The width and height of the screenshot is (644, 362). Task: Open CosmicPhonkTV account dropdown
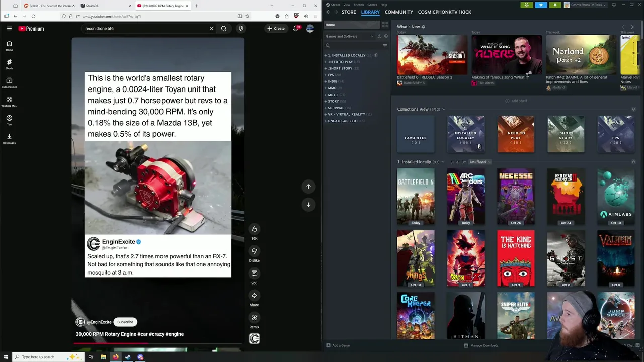[586, 5]
